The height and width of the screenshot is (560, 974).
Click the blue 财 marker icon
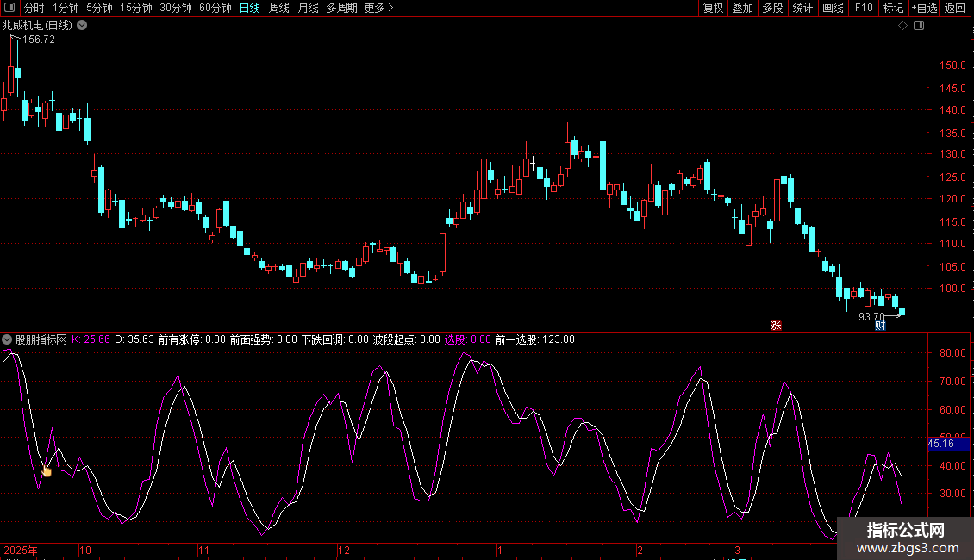880,325
